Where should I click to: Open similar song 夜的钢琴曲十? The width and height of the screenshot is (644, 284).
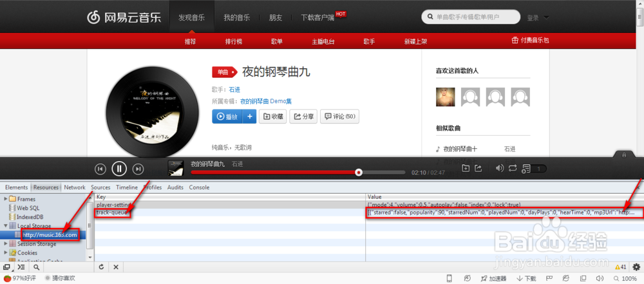pyautogui.click(x=460, y=149)
